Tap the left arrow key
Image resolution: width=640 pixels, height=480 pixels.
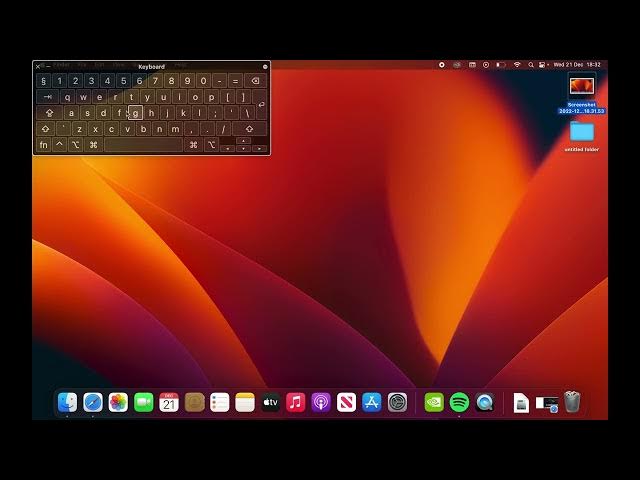227,149
